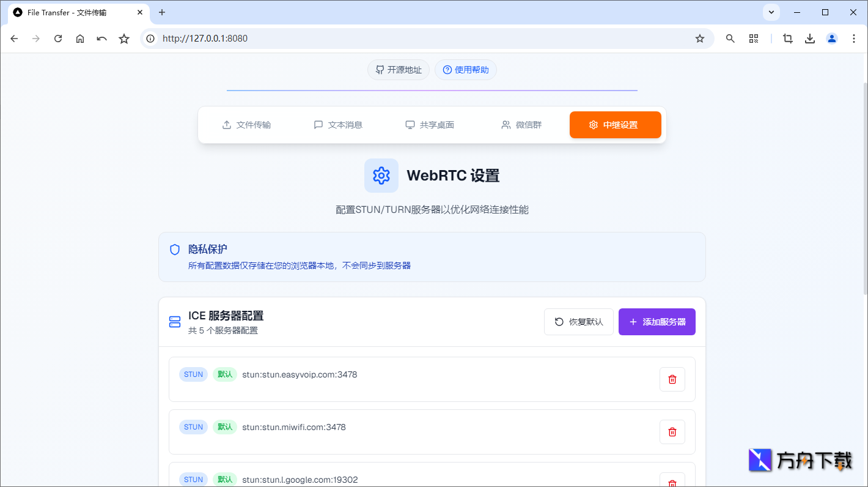Image resolution: width=868 pixels, height=487 pixels.
Task: Switch to the 文本消息 tab
Action: point(338,124)
